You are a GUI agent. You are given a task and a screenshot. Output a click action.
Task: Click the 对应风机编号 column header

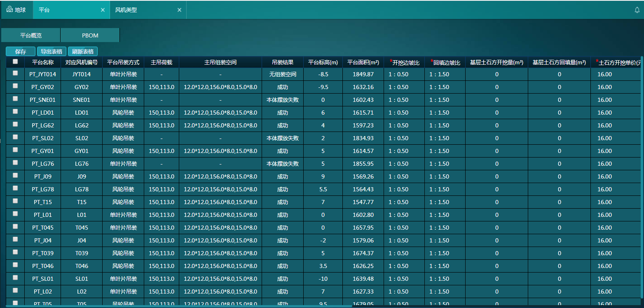[x=82, y=62]
